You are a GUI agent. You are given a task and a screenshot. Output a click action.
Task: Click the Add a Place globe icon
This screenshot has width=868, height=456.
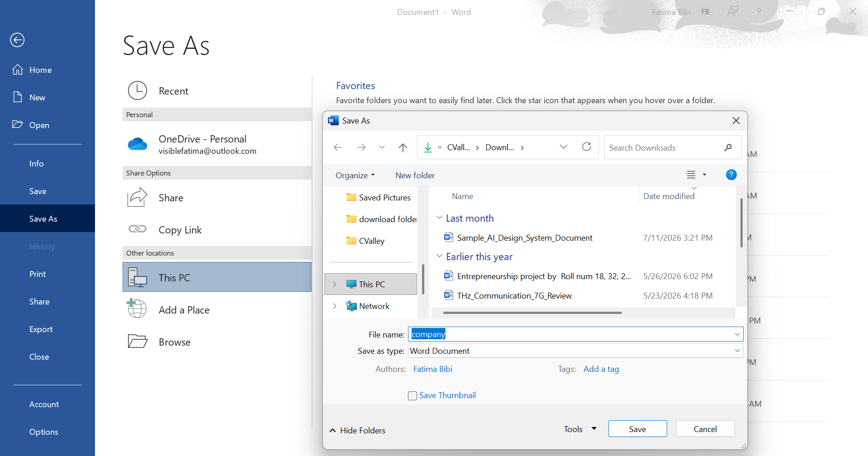click(137, 309)
